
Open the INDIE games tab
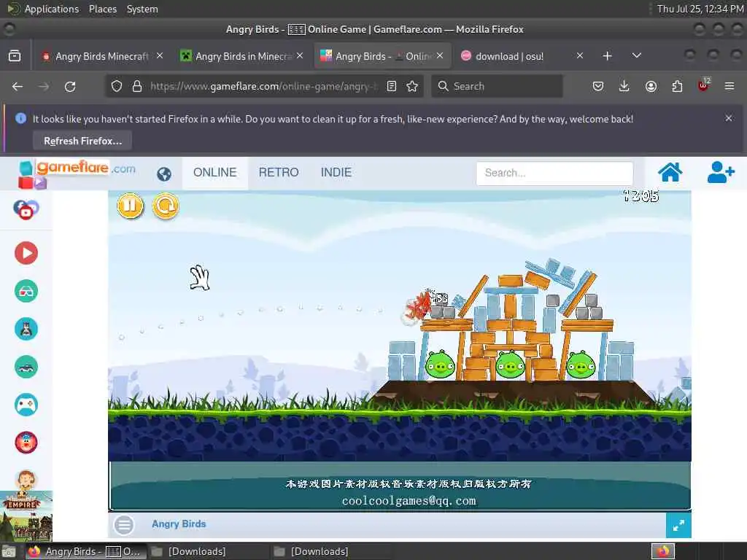(336, 172)
